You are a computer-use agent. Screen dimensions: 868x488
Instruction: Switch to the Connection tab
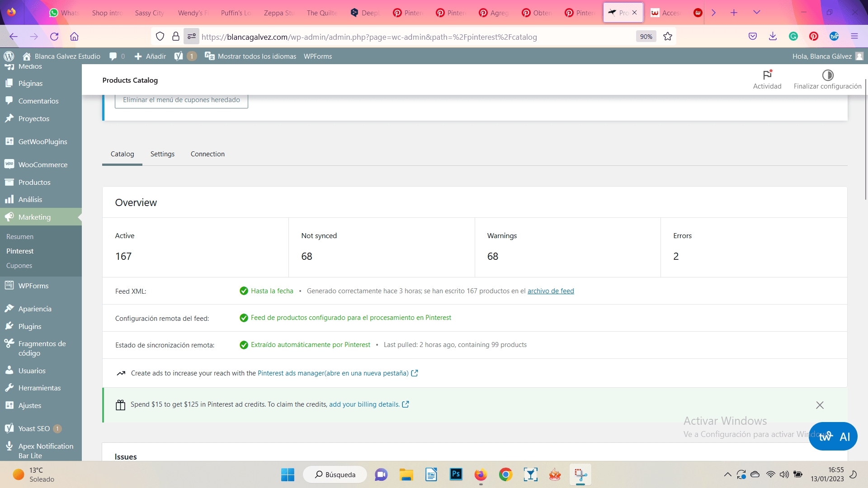pyautogui.click(x=208, y=154)
